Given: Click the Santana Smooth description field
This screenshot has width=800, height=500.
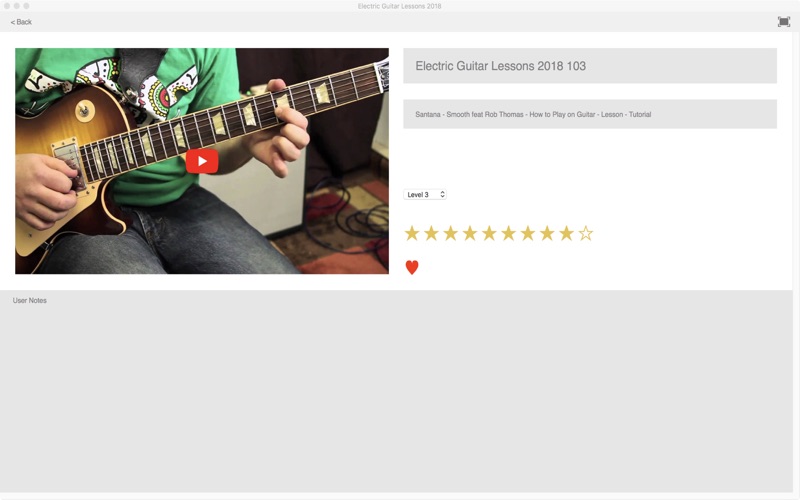Looking at the screenshot, I should tap(590, 114).
